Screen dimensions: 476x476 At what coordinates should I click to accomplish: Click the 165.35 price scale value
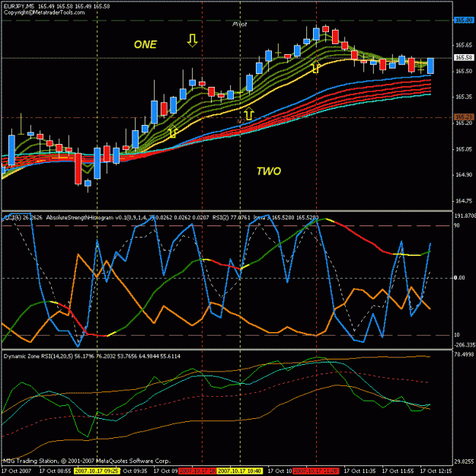tap(464, 97)
